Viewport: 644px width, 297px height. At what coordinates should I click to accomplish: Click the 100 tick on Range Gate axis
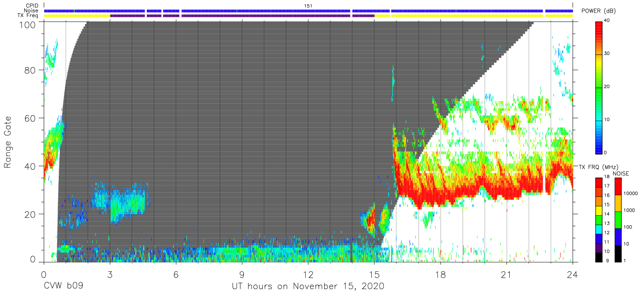[28, 24]
